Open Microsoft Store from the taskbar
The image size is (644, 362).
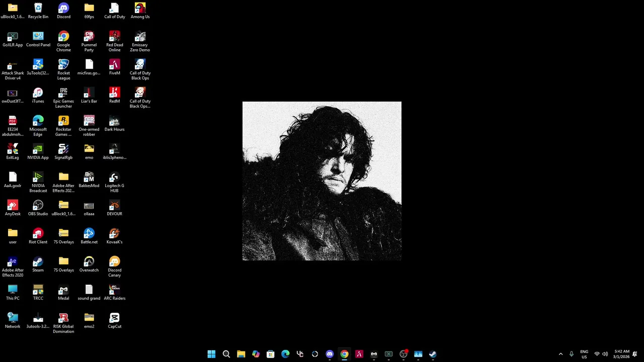tap(271, 354)
